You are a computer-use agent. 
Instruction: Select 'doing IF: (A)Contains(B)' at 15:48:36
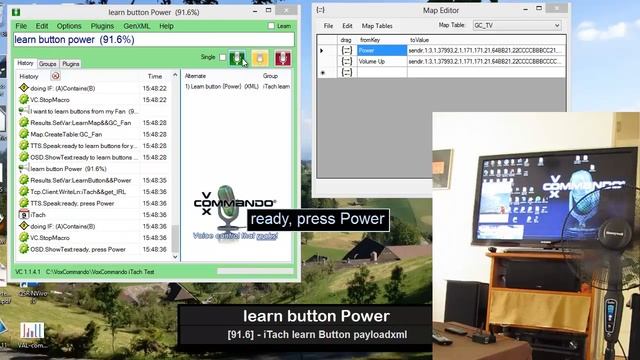62,227
